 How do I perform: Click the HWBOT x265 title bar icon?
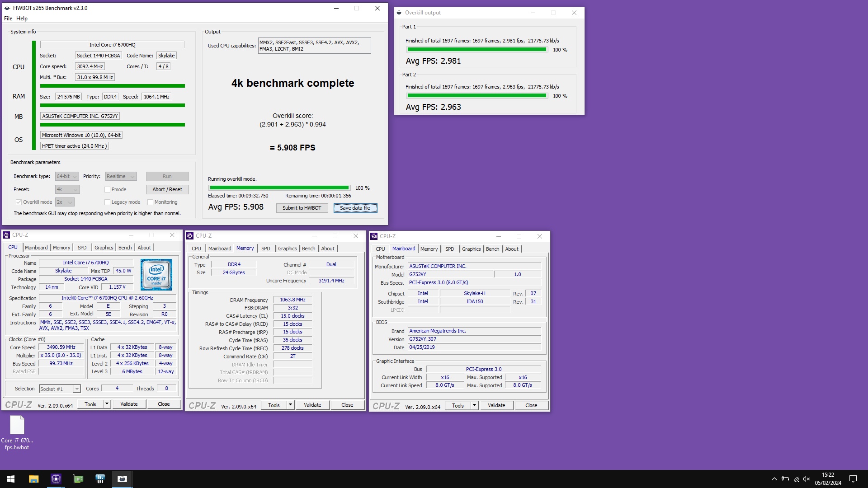click(x=7, y=8)
